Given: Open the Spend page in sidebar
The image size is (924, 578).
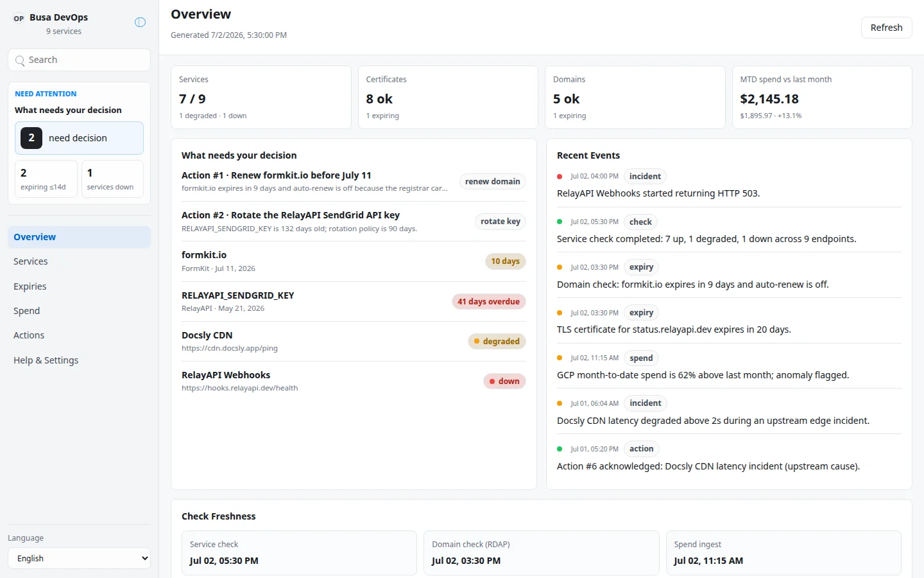Looking at the screenshot, I should click(80, 311).
